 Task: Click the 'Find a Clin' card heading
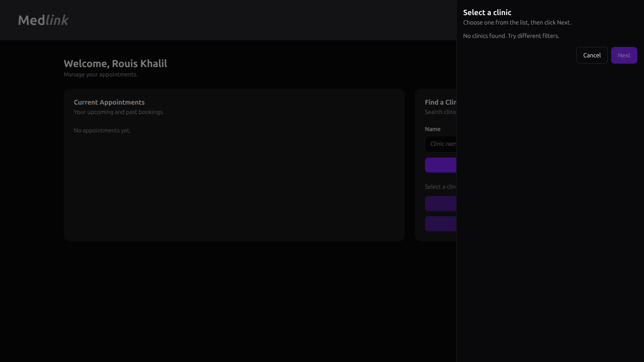[x=440, y=102]
